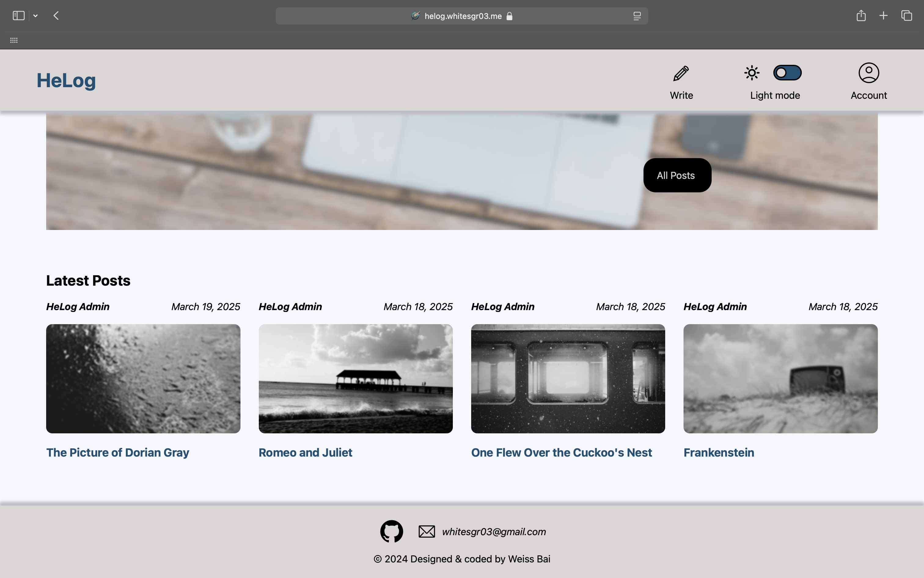The height and width of the screenshot is (578, 924).
Task: Open The Picture of Dorian Gray post title
Action: pyautogui.click(x=118, y=452)
